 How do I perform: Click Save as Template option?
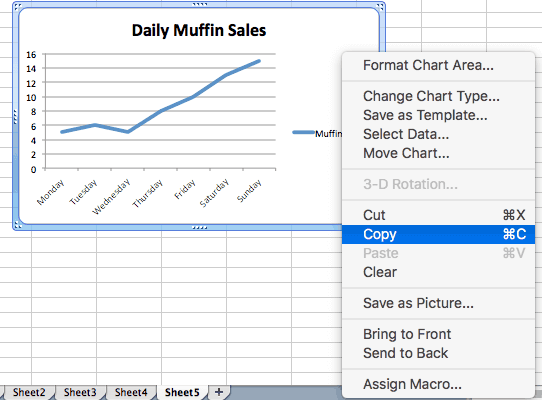[x=438, y=115]
